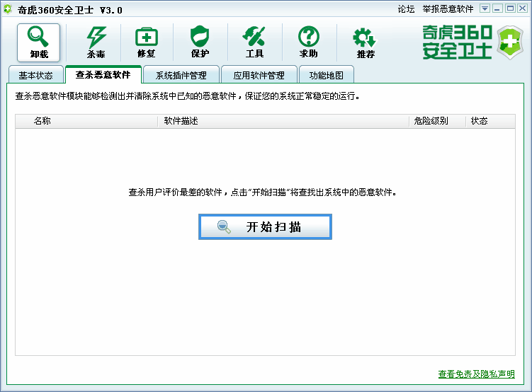The image size is (532, 392).
Task: Open the 工具 tools icon
Action: (x=254, y=42)
